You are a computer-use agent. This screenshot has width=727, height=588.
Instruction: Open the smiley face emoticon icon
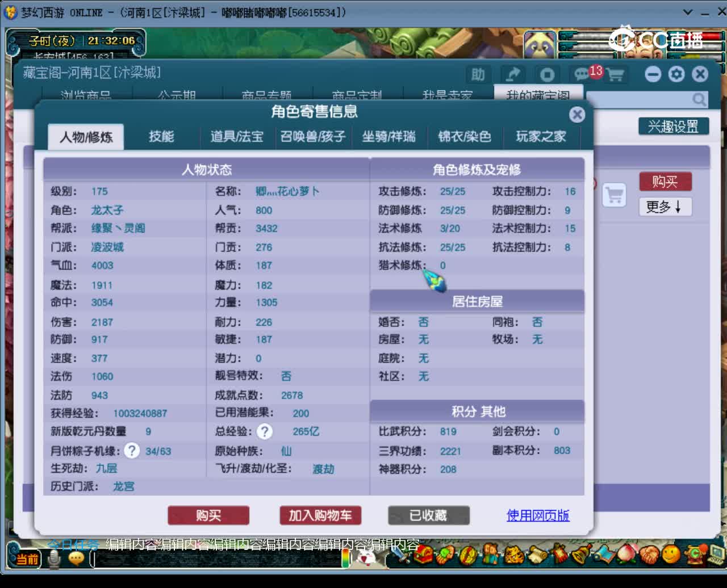click(671, 554)
